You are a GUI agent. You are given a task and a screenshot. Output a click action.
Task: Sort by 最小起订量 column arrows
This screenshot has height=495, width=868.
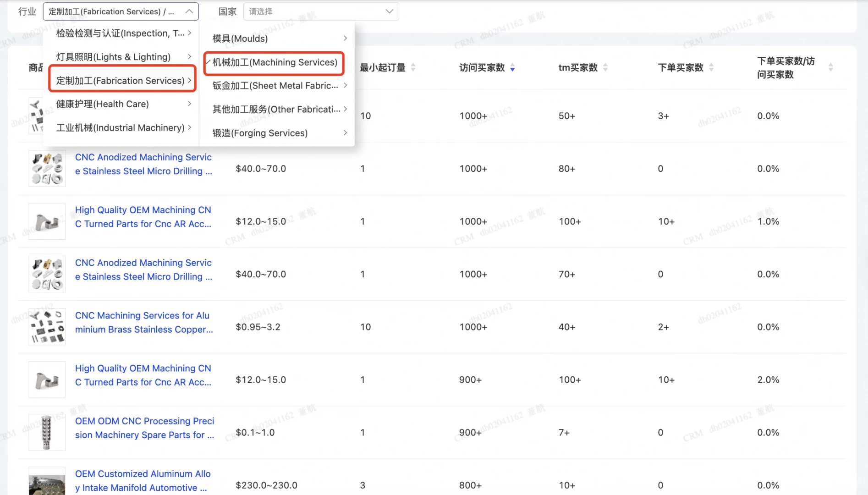coord(413,67)
